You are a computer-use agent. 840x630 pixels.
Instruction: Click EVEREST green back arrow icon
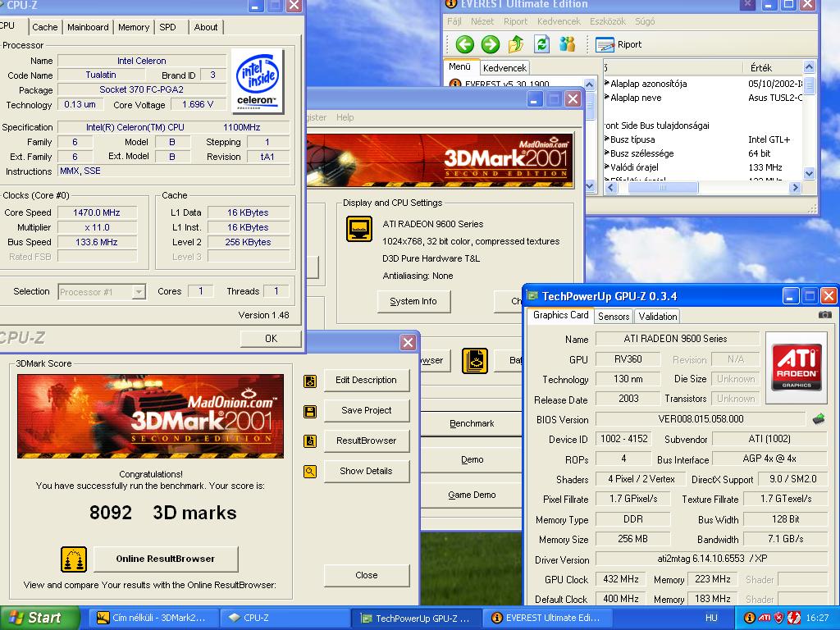[464, 44]
